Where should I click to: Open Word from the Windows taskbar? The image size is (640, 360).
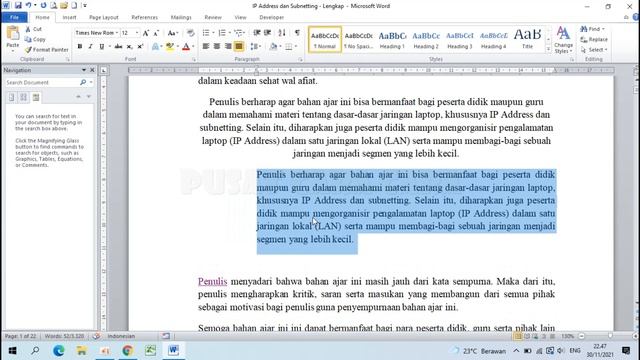173,350
